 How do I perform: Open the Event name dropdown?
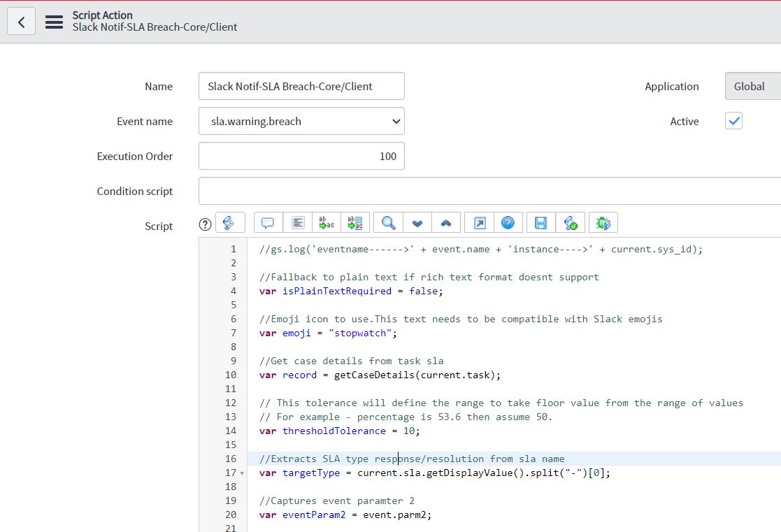[x=301, y=121]
